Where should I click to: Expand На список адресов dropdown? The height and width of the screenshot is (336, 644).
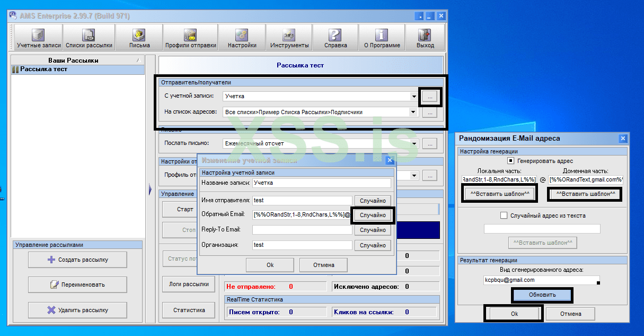[x=413, y=112]
